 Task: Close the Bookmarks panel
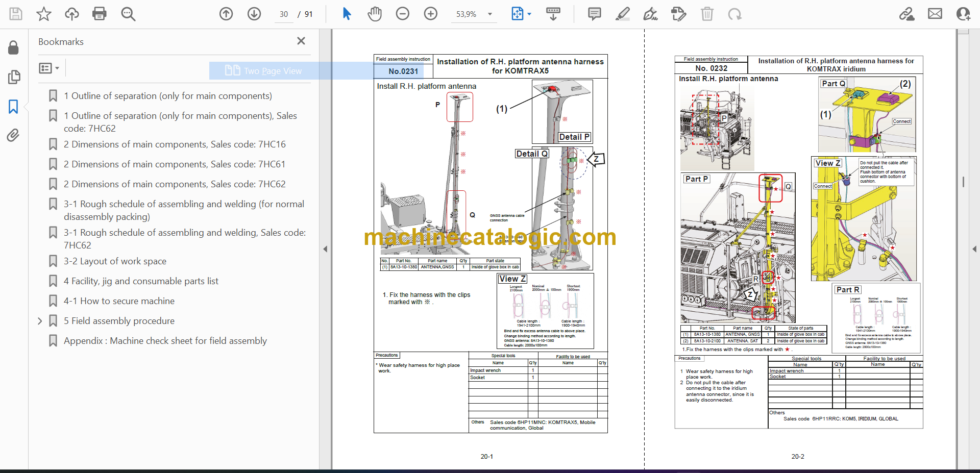point(301,41)
